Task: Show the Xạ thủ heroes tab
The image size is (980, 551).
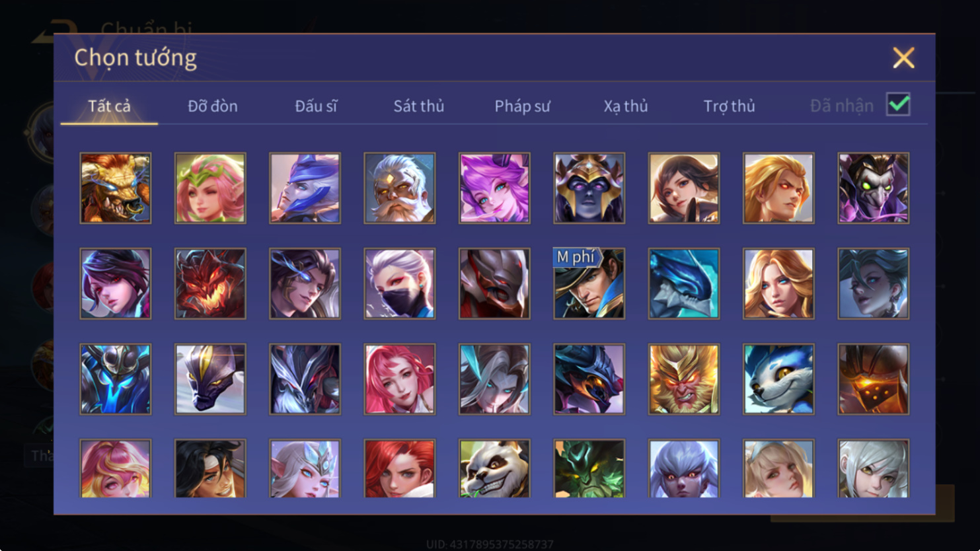Action: [x=626, y=106]
